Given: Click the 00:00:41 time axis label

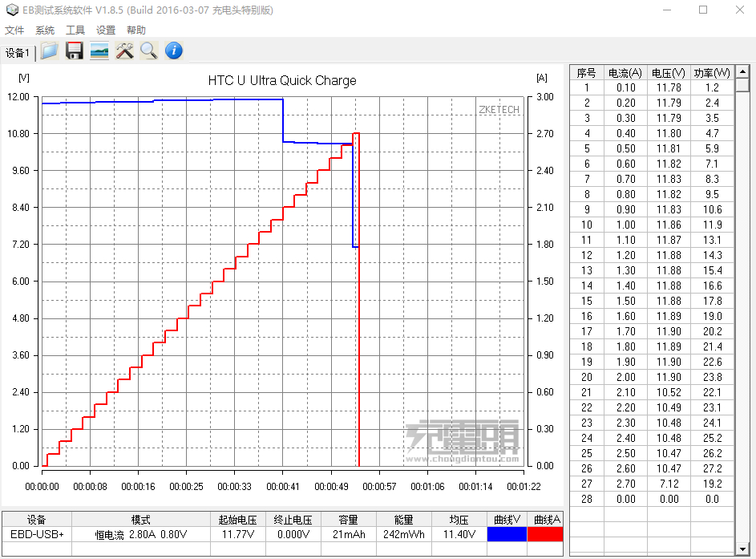Looking at the screenshot, I should tap(283, 487).
